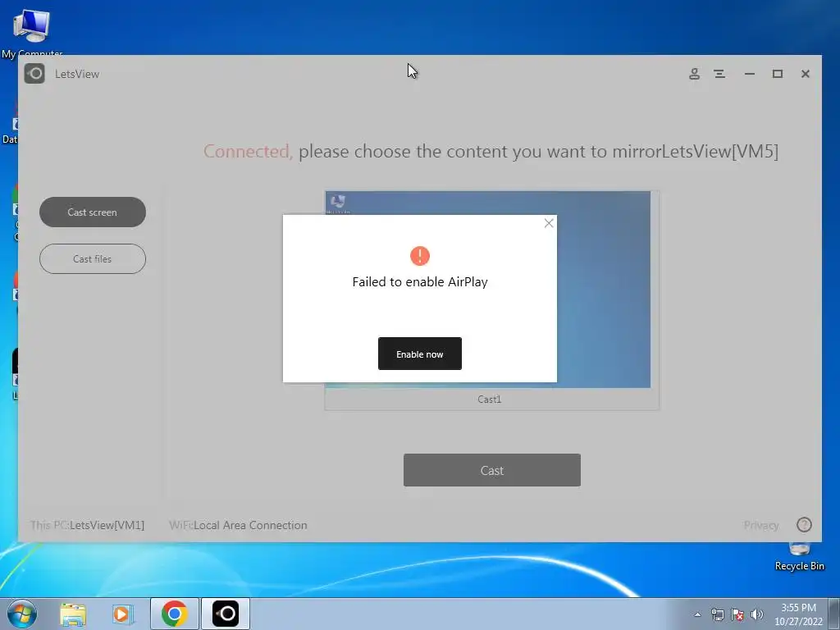The height and width of the screenshot is (630, 840).
Task: Open the Windows Start menu
Action: pos(22,614)
